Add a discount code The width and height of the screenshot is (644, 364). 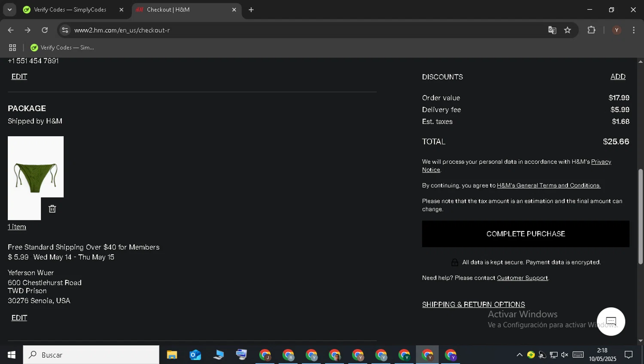pyautogui.click(x=618, y=76)
